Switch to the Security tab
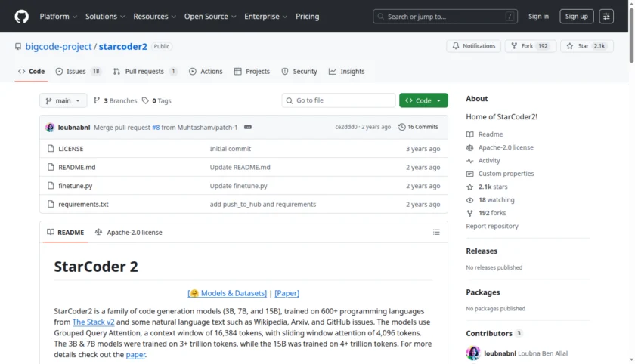 (299, 72)
